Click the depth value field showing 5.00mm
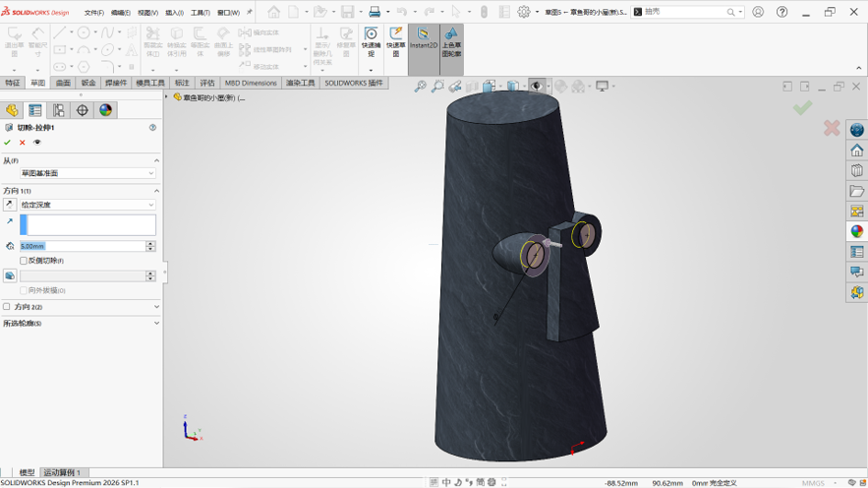The height and width of the screenshot is (488, 868). pos(83,246)
